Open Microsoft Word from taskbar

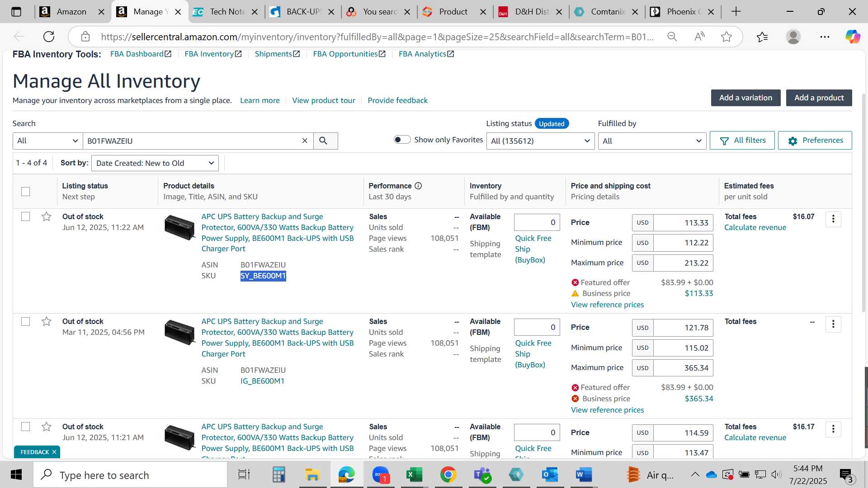tap(584, 475)
